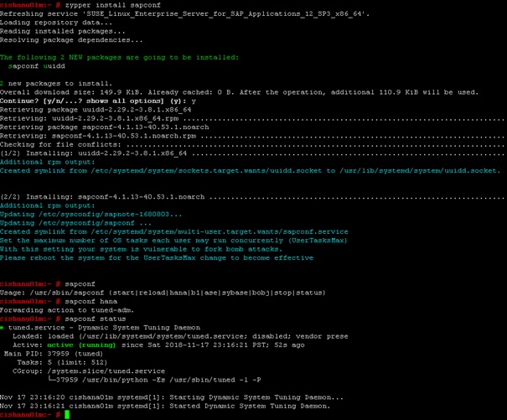Click 'tuned.service - Dynamic System Tuning Daemon' line
Screen dimensions: 507x420
(101, 328)
